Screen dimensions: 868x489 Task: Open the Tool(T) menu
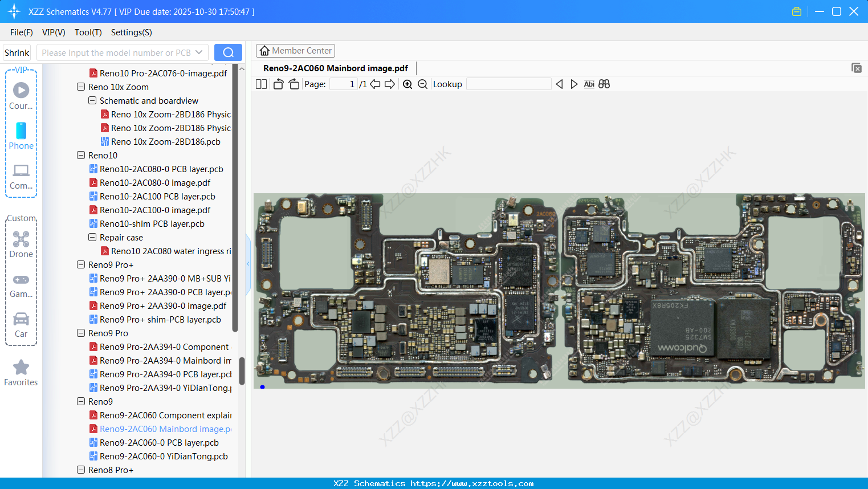click(x=88, y=32)
